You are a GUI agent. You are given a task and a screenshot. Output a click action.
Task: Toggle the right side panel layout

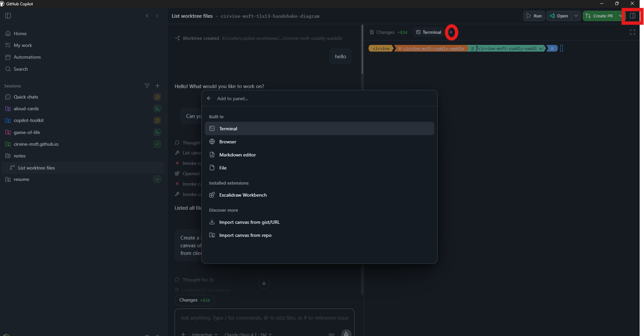[x=632, y=16]
